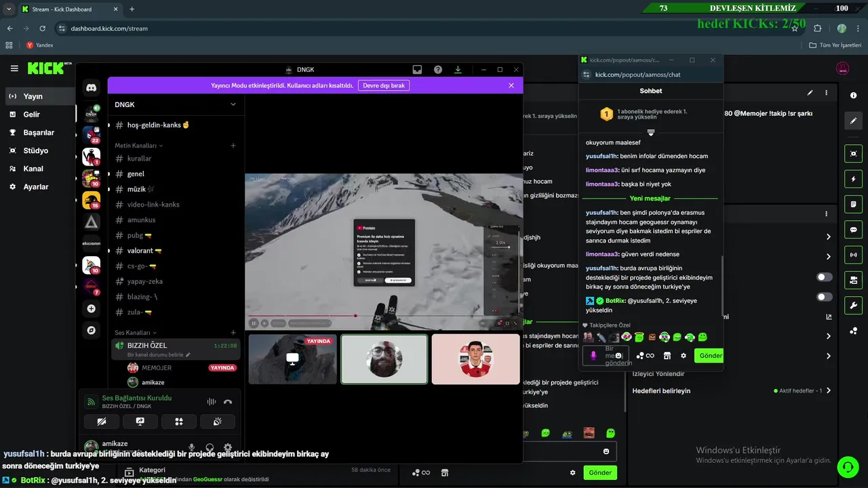Reload the browser page
The image size is (868, 488).
tap(43, 28)
